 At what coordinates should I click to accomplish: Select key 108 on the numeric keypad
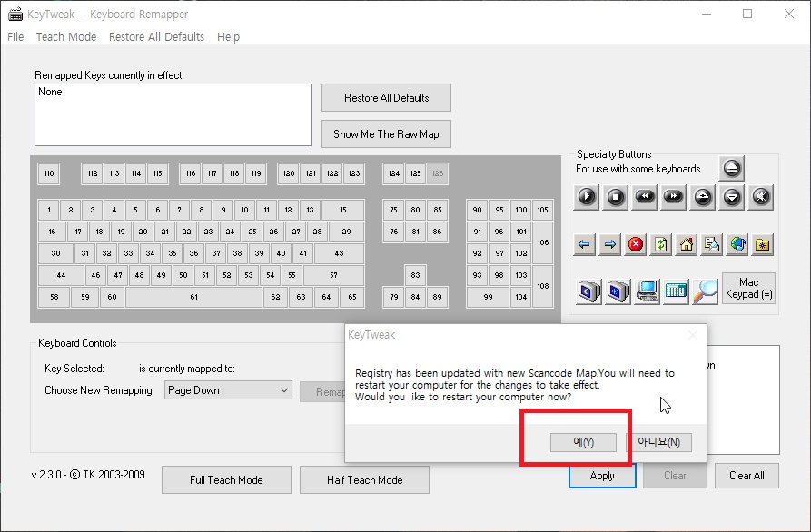point(542,286)
